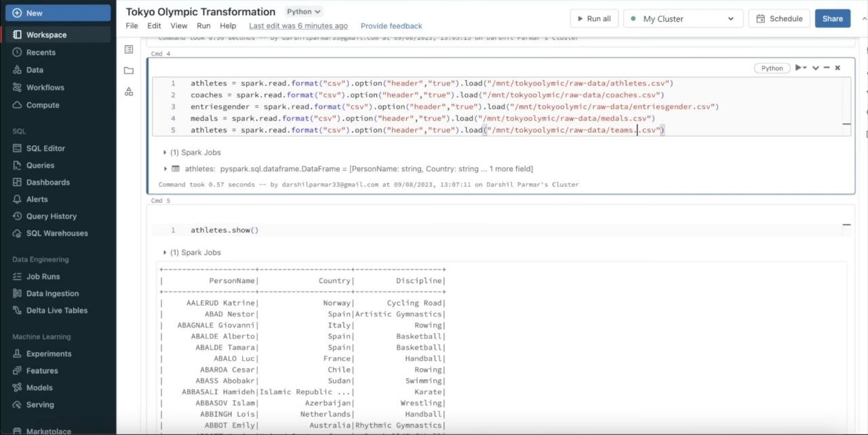
Task: Open the schema browser icon
Action: click(x=129, y=92)
